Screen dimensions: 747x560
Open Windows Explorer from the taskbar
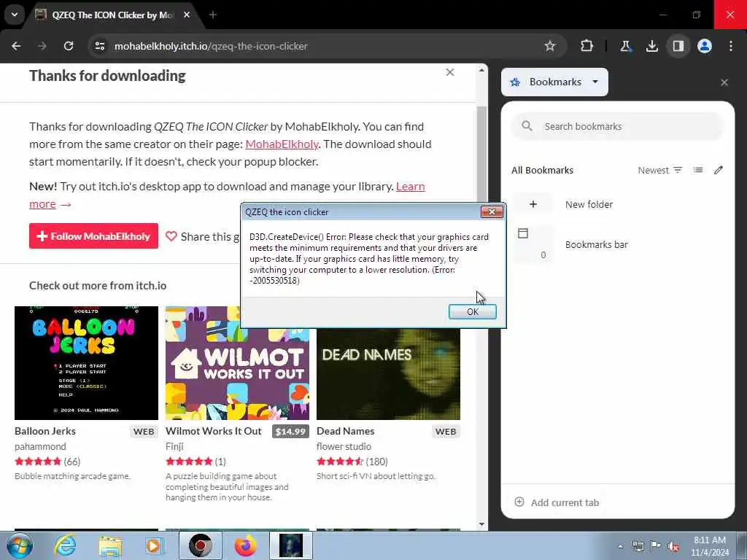110,545
